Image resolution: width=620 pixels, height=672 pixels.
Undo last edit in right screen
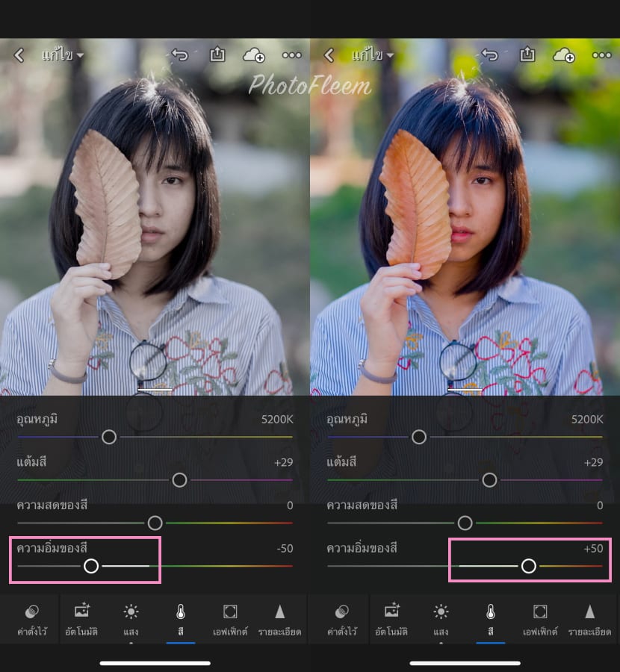tap(490, 55)
